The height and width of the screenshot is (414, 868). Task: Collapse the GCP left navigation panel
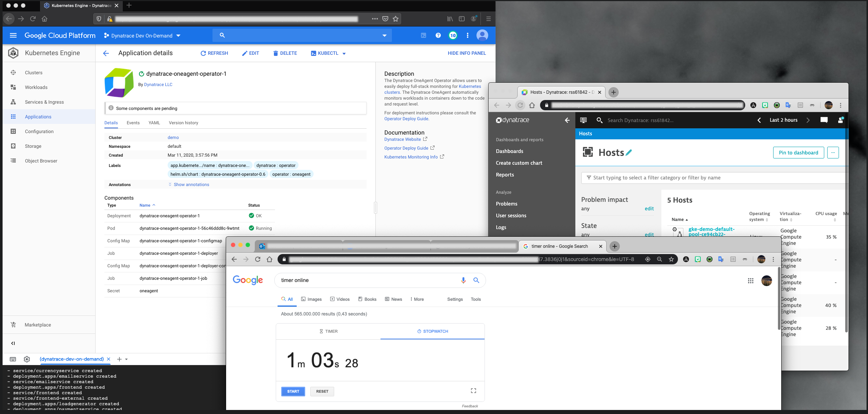coord(13,343)
